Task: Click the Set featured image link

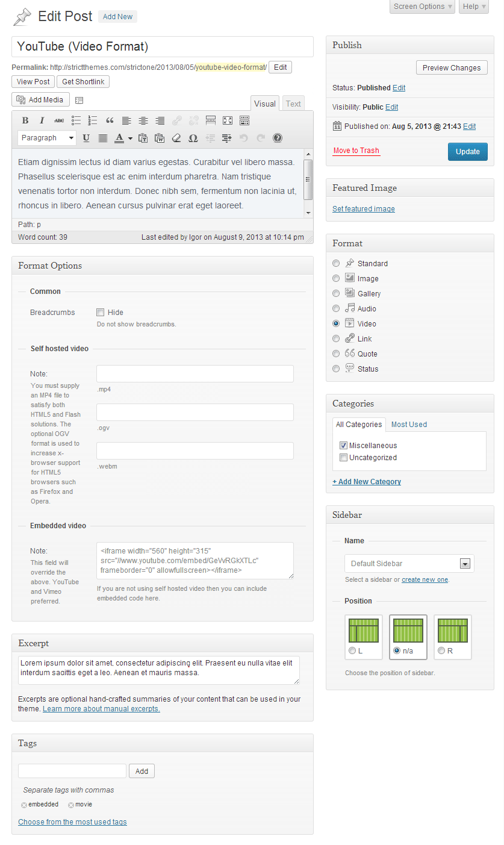Action: (x=364, y=209)
